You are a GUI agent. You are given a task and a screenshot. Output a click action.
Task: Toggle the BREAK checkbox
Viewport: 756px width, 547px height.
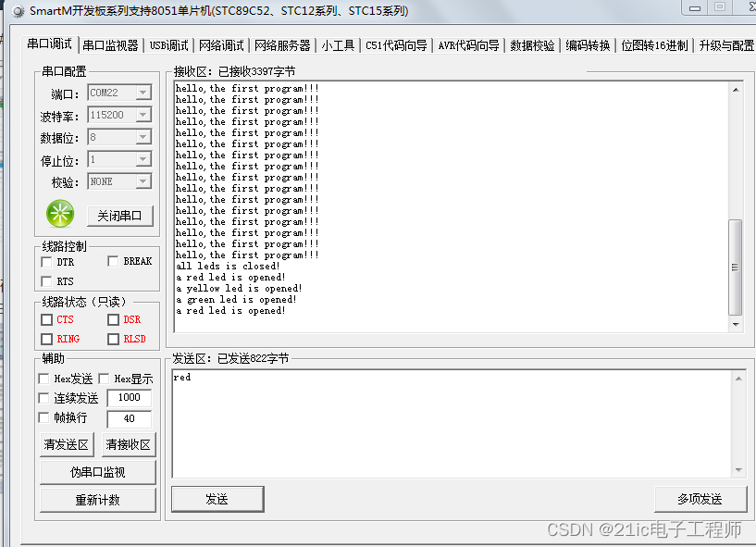[x=113, y=261]
